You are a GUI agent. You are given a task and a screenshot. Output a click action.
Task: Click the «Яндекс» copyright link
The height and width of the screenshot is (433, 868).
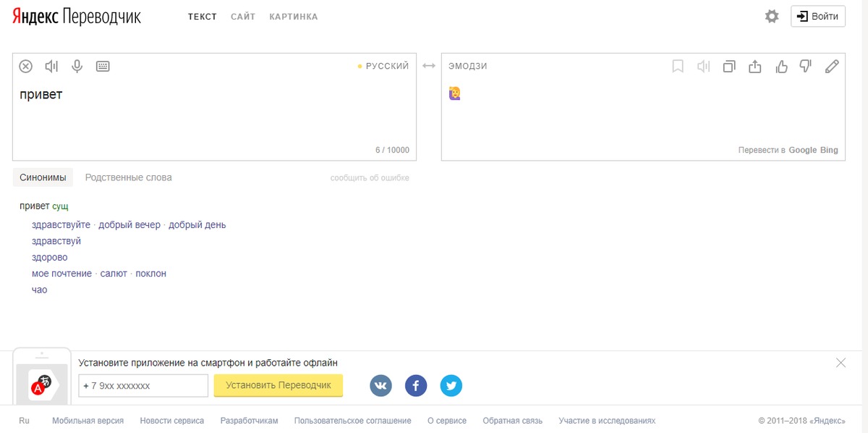point(827,420)
